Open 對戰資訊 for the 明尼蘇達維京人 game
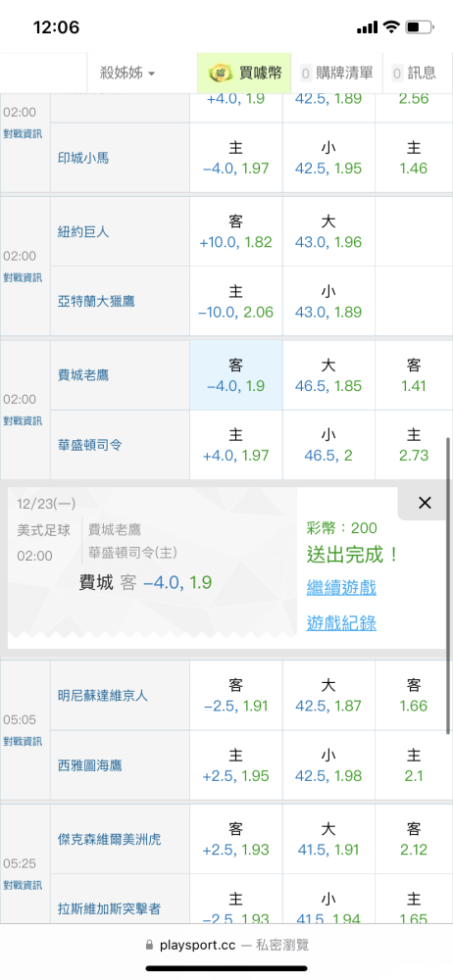This screenshot has height=980, width=453. [x=23, y=741]
